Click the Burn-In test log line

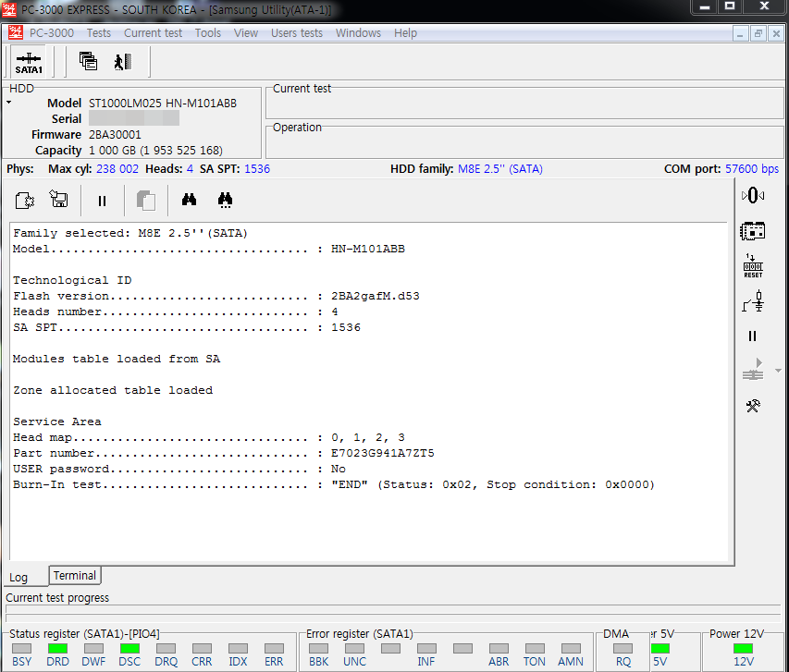pyautogui.click(x=334, y=484)
